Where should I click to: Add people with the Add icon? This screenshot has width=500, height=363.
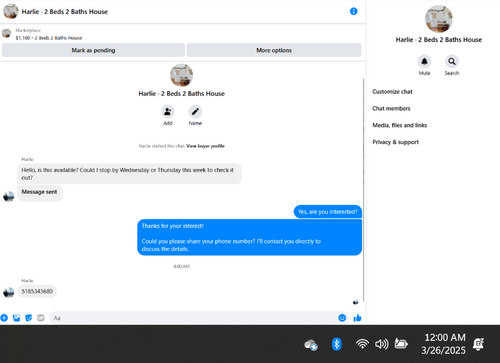click(168, 111)
